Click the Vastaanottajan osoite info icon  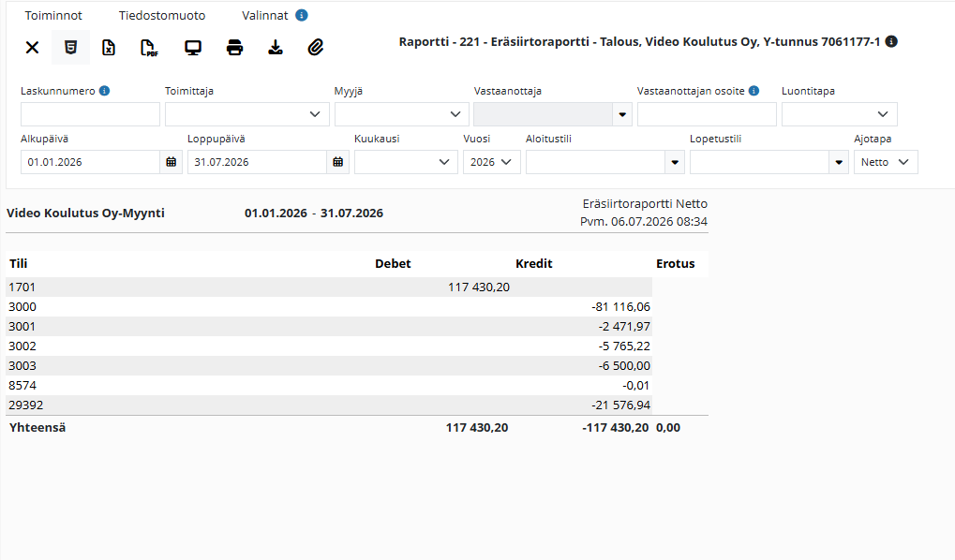point(754,91)
